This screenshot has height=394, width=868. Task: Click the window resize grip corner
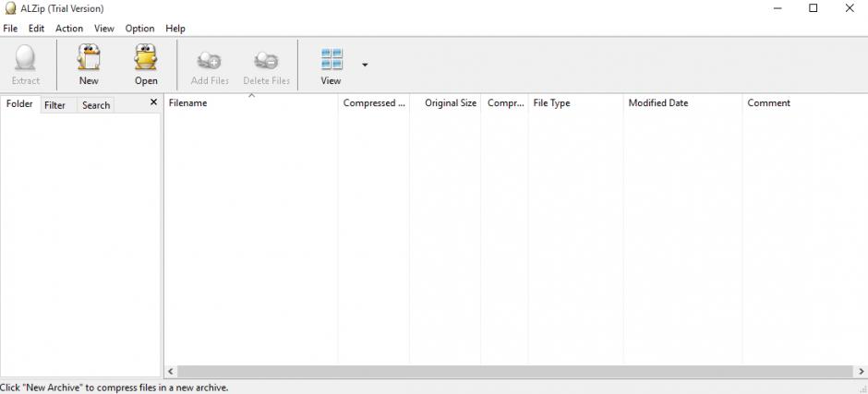(x=863, y=389)
